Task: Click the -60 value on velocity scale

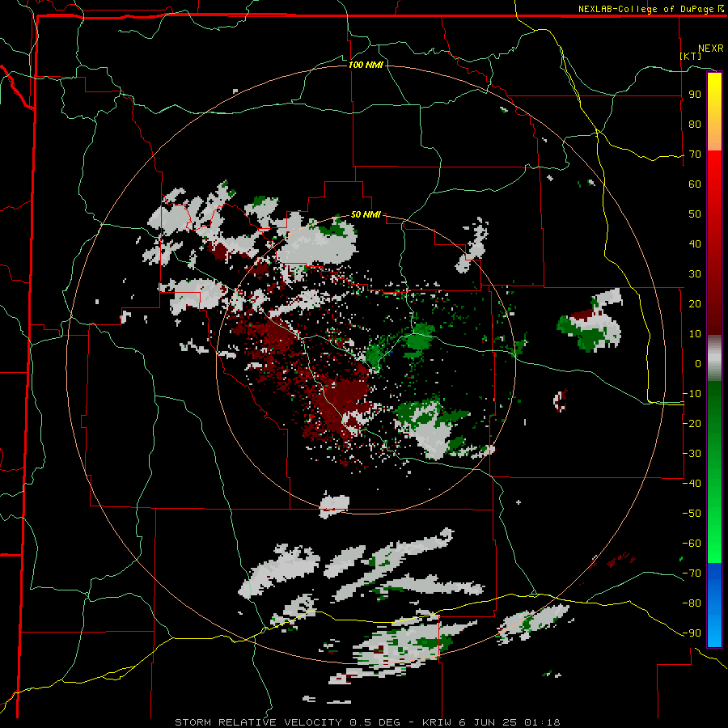Action: pos(692,544)
